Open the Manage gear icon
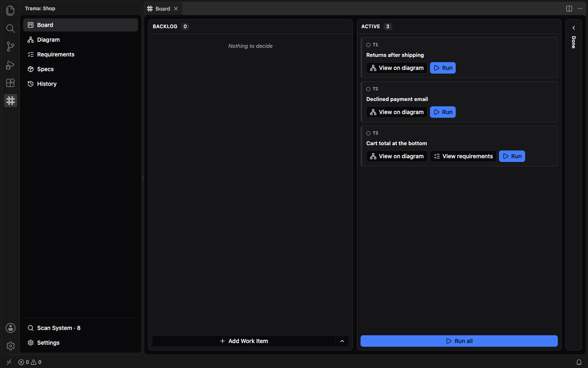Image resolution: width=588 pixels, height=368 pixels. [11, 346]
